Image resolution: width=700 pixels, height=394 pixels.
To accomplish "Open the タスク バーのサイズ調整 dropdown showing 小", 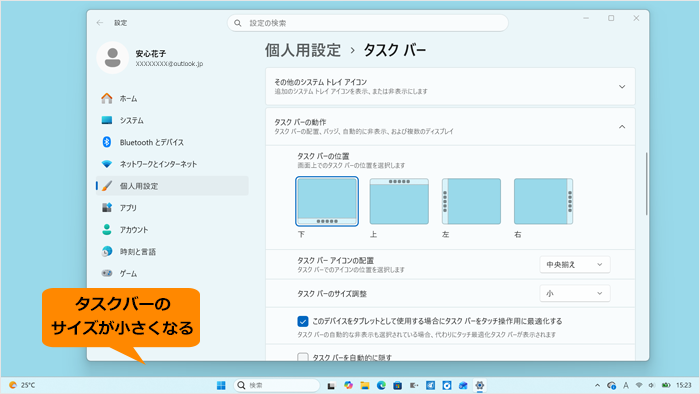I will 575,294.
